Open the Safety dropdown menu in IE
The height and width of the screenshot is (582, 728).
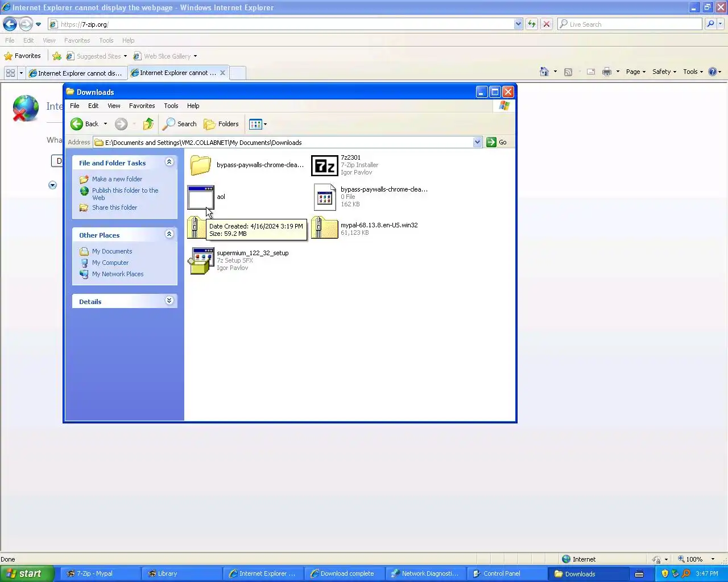pyautogui.click(x=664, y=72)
